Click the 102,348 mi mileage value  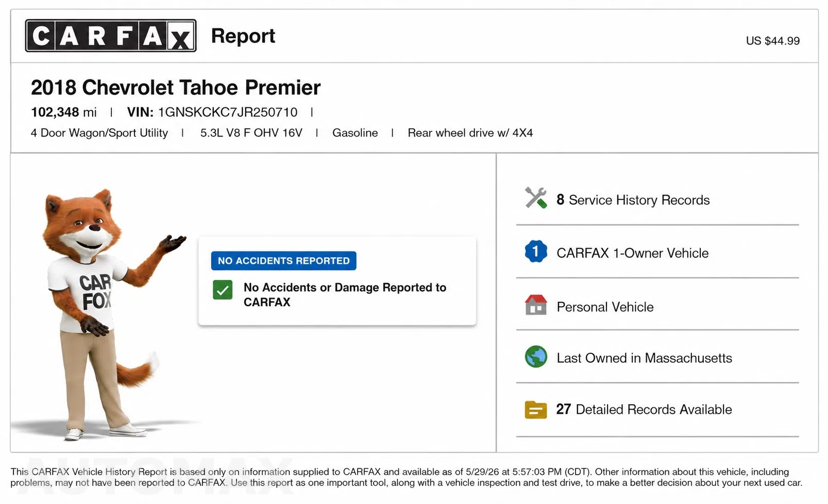tap(64, 112)
